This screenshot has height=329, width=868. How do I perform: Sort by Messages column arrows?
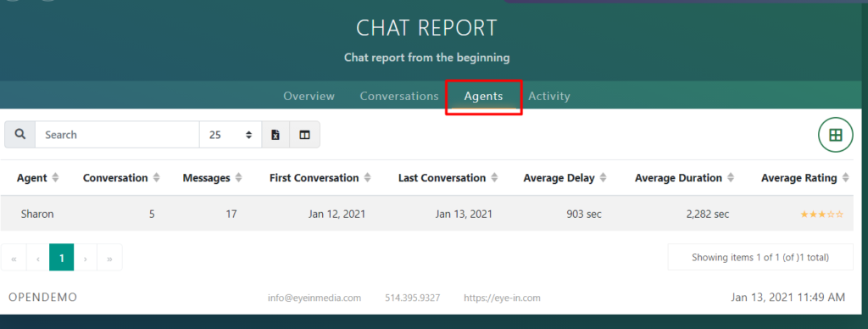pyautogui.click(x=238, y=178)
